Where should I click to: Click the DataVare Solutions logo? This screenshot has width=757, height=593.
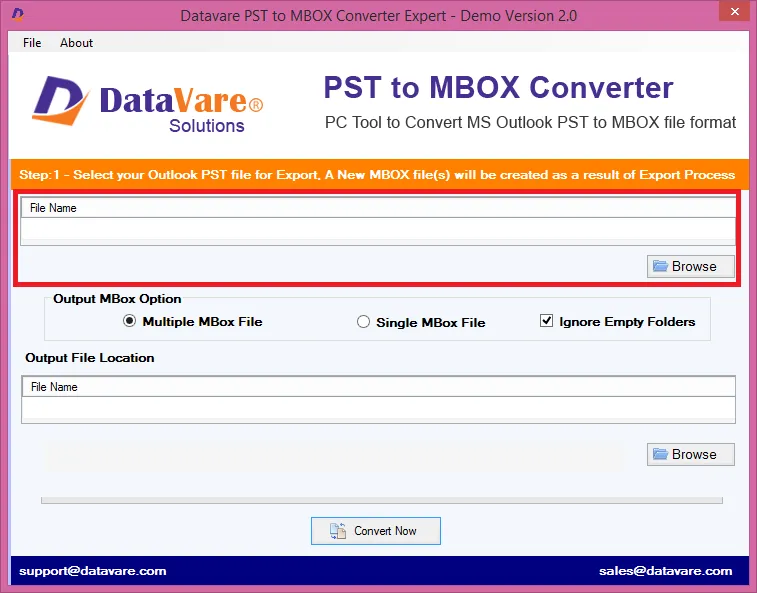148,103
